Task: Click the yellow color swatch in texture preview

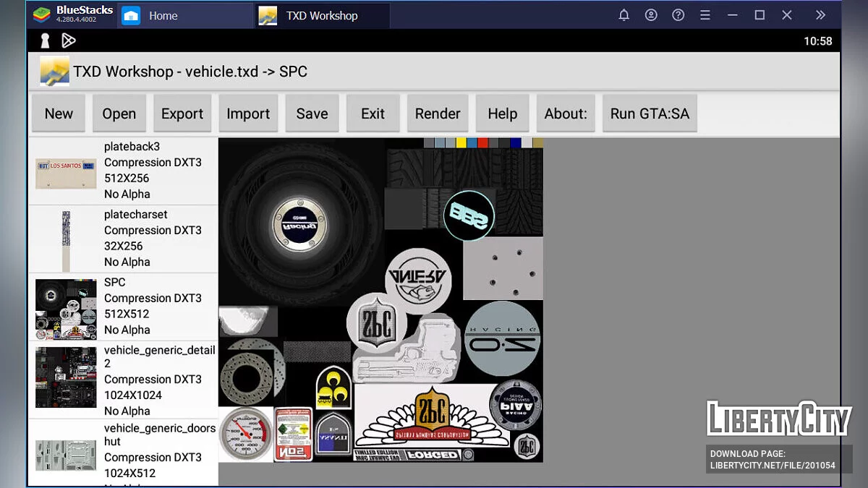Action: coord(461,143)
